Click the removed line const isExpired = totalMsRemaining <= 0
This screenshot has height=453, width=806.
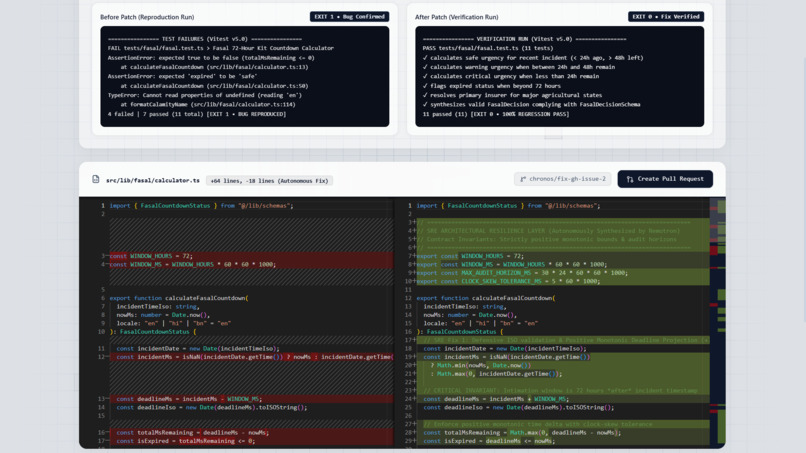[x=251, y=441]
